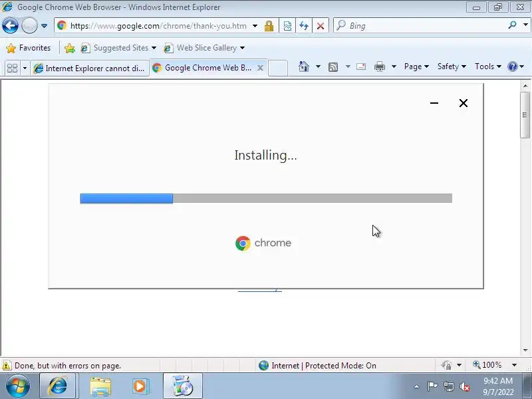Open Quick Tabs grid icon
This screenshot has height=399, width=532.
(x=12, y=68)
